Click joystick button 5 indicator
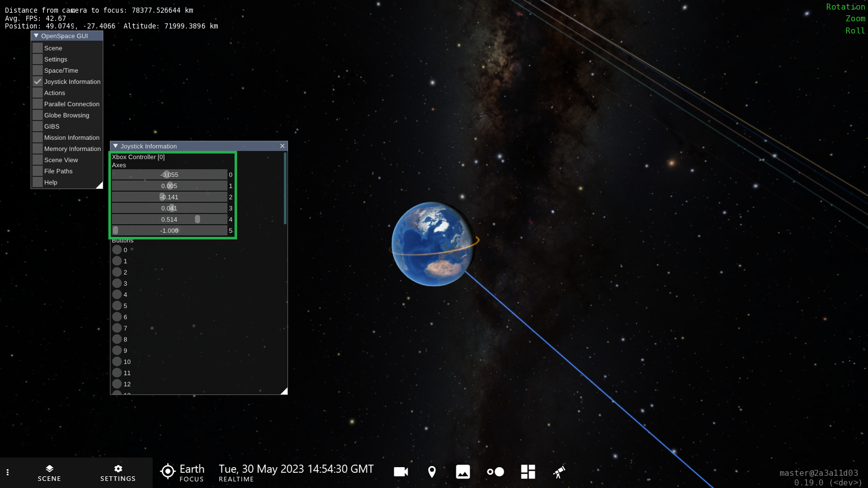Screen dimensions: 868x488 tap(117, 306)
